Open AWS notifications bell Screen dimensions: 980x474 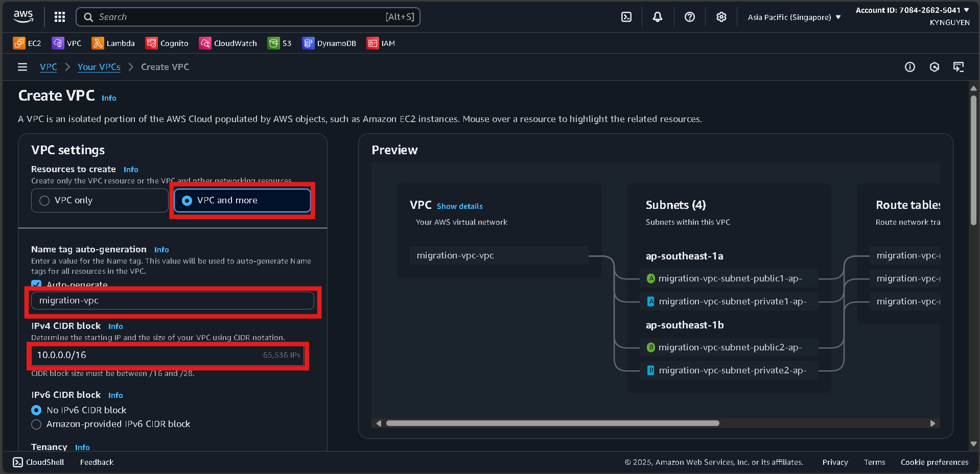point(657,16)
